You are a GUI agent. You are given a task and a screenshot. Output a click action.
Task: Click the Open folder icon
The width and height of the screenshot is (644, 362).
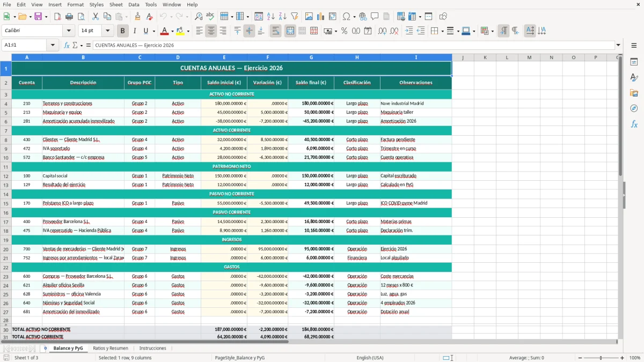pos(21,17)
